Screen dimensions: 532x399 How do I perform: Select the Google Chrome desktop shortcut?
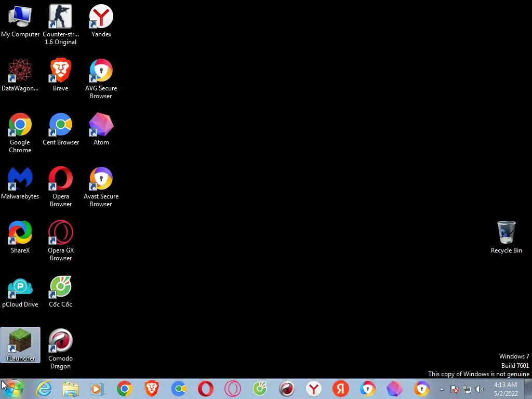20,132
